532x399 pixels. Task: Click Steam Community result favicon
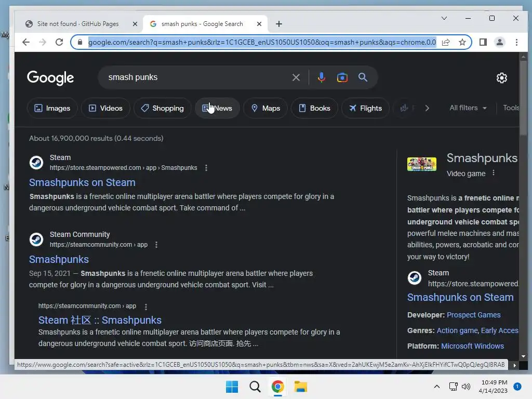point(36,240)
